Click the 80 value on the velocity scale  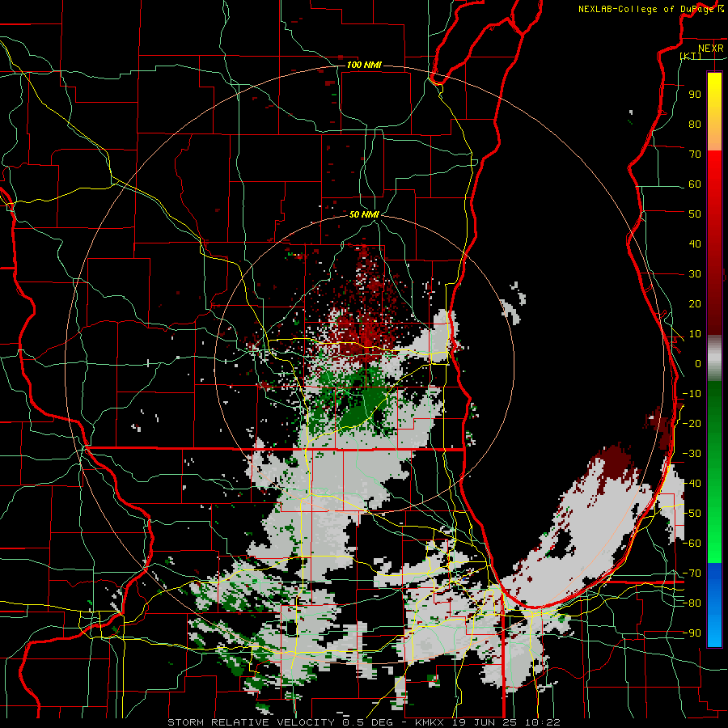tap(695, 124)
